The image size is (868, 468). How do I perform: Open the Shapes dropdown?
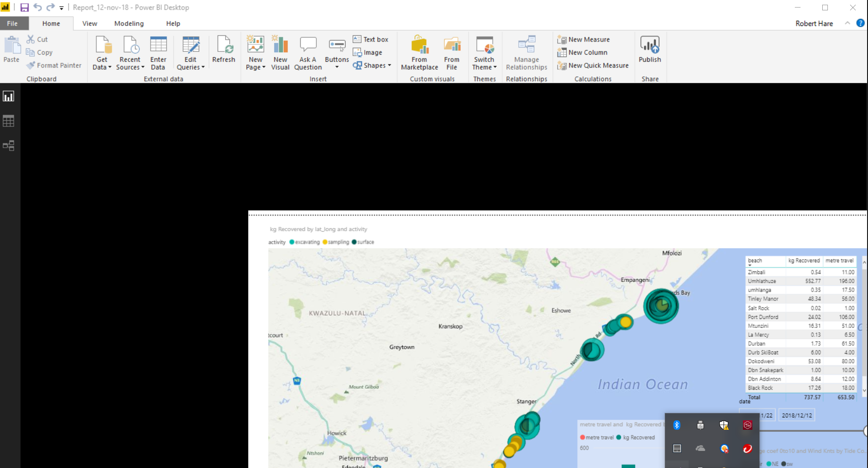pyautogui.click(x=372, y=66)
